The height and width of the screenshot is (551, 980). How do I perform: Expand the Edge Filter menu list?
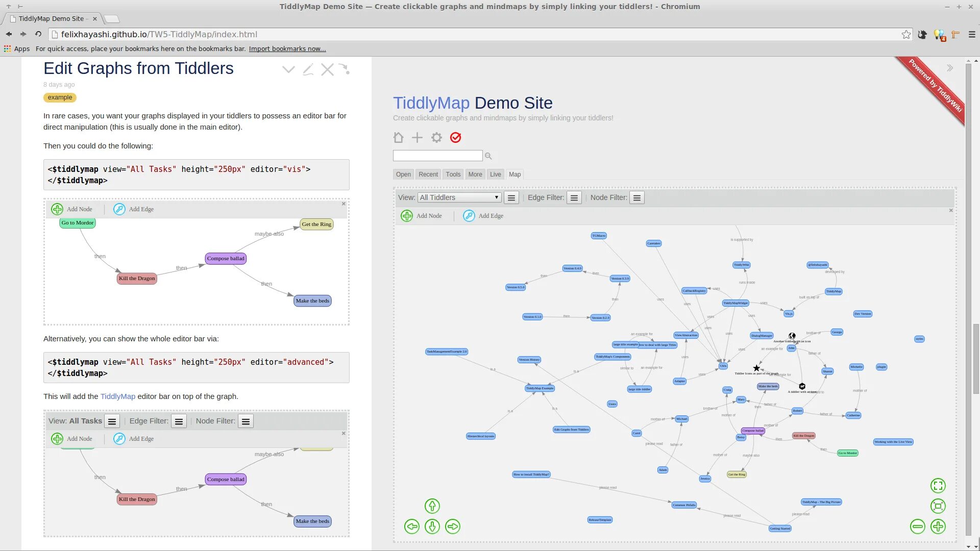[x=574, y=197]
